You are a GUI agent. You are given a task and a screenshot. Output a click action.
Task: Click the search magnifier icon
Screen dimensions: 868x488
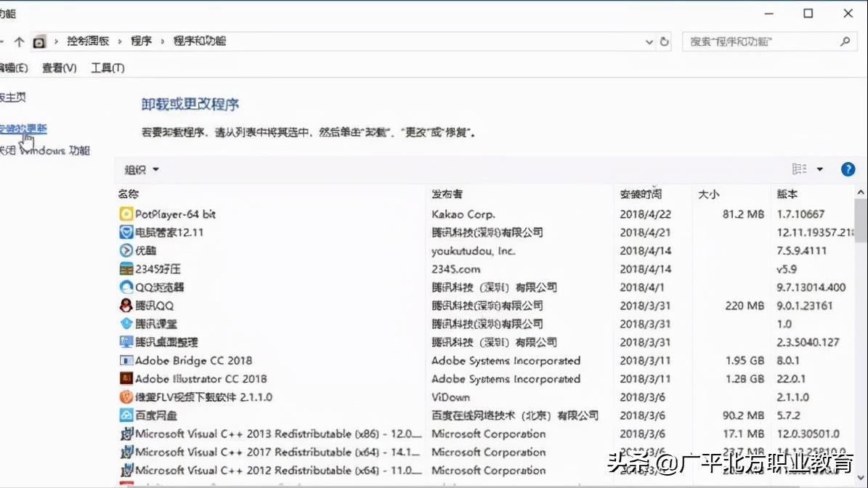(845, 41)
